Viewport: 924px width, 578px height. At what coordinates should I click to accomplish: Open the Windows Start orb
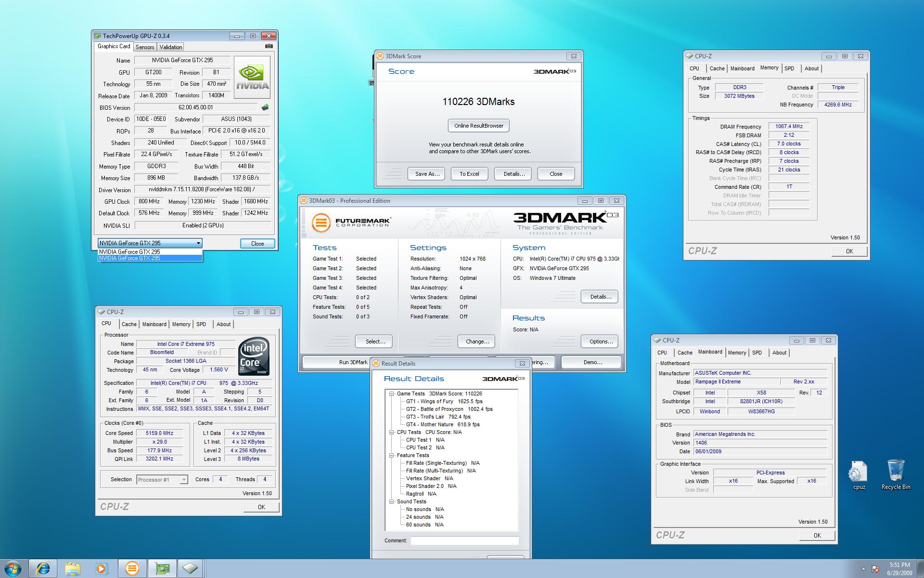pos(13,569)
